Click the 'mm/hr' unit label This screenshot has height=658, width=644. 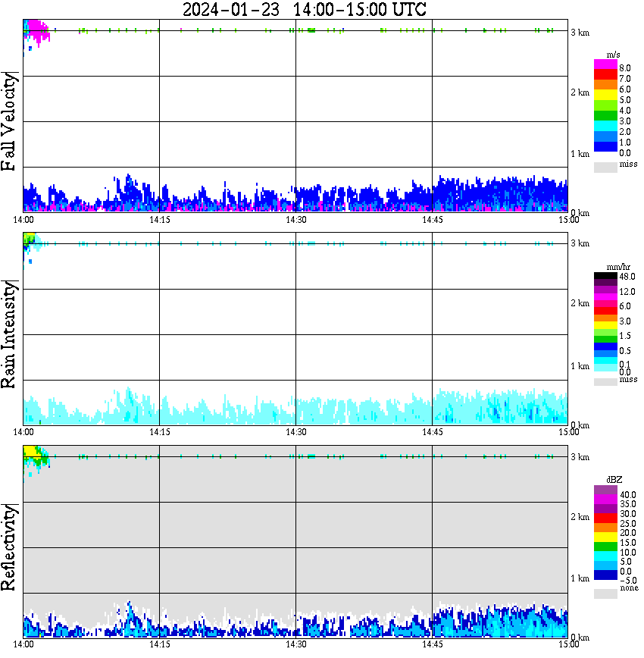(x=618, y=267)
